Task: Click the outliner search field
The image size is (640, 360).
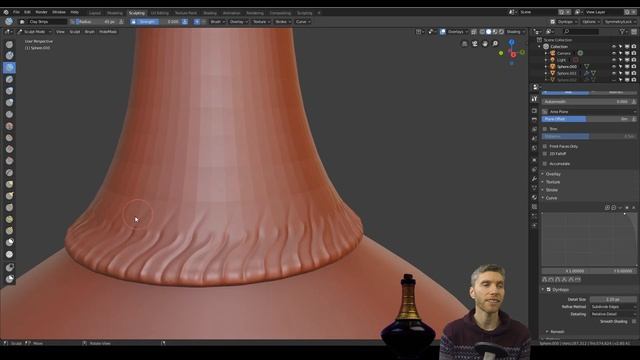Action: pos(582,31)
